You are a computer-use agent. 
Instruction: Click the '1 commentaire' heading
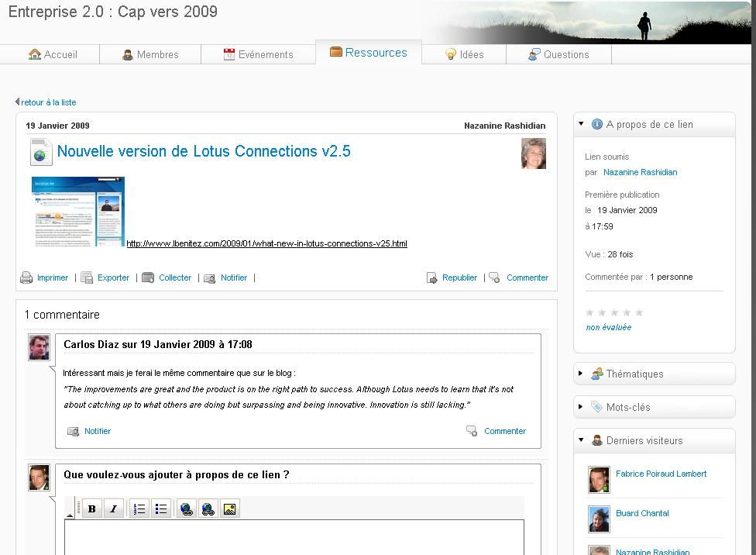62,315
